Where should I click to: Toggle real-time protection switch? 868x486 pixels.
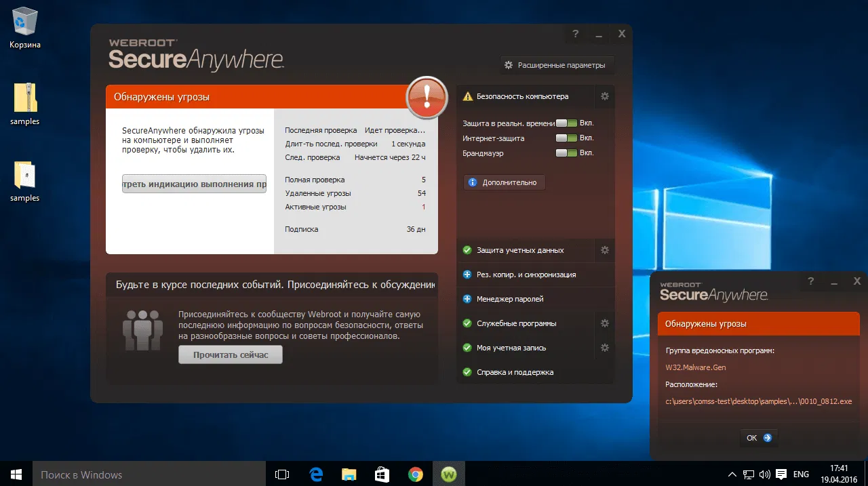tap(566, 123)
